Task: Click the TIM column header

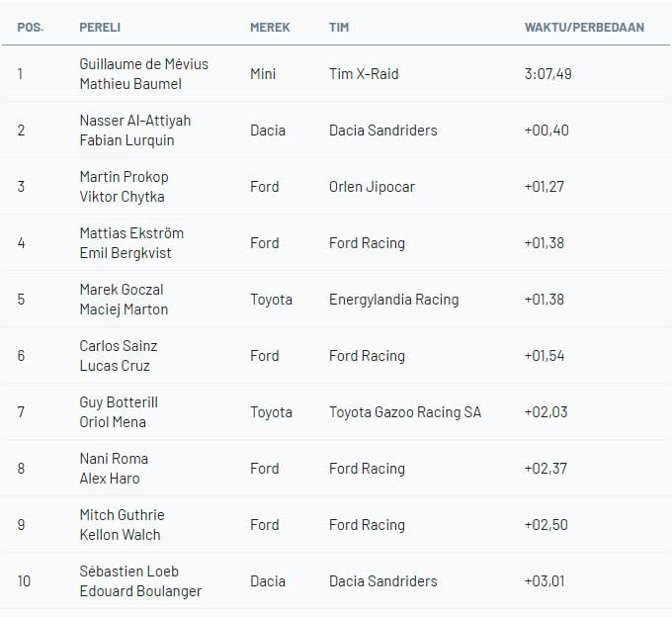Action: pos(339,27)
